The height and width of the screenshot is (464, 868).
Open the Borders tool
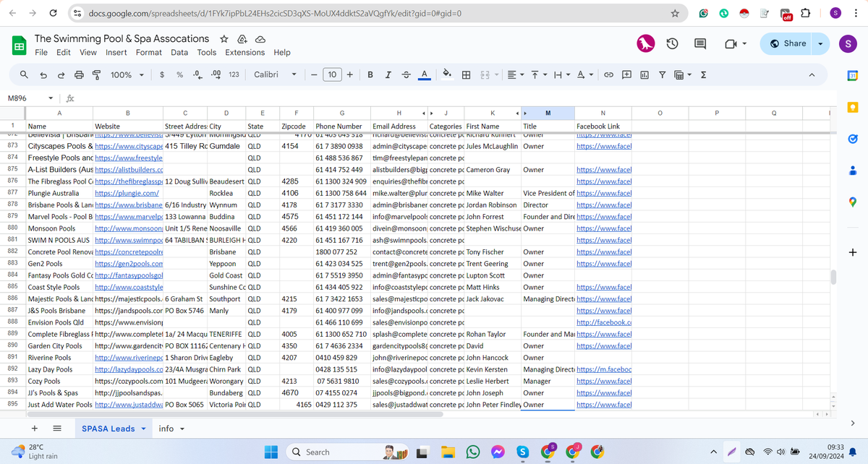(467, 74)
